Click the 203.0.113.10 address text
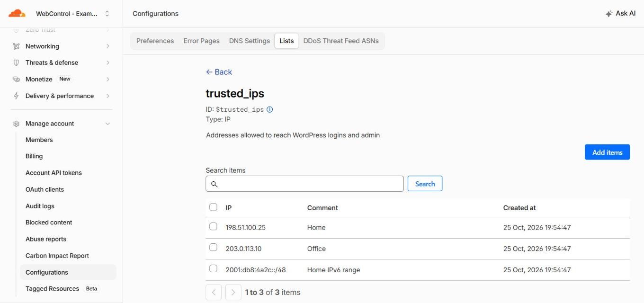Screen dimensions: 644x303 [x=243, y=249]
